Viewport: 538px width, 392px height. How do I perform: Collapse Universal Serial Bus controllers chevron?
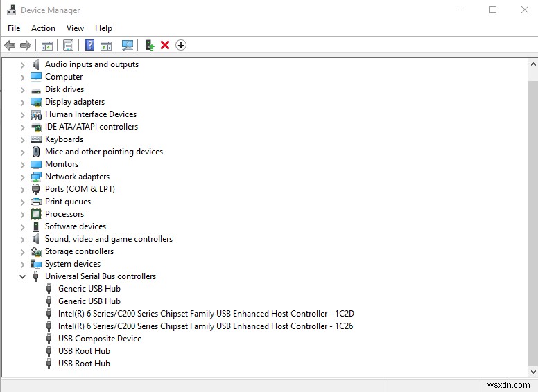point(22,276)
